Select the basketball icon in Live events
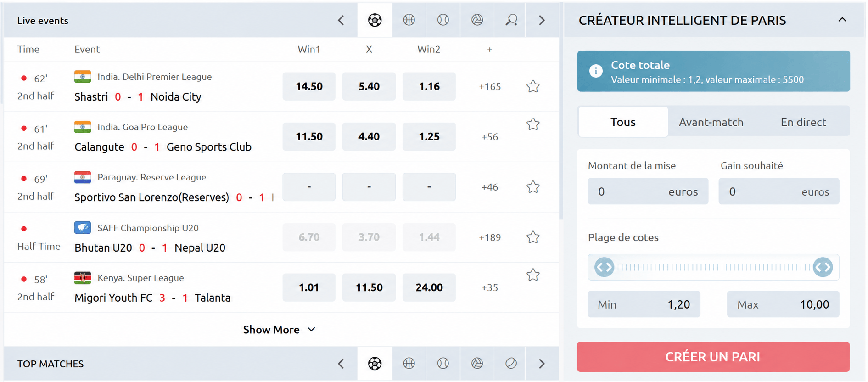The height and width of the screenshot is (382, 868). pos(409,20)
